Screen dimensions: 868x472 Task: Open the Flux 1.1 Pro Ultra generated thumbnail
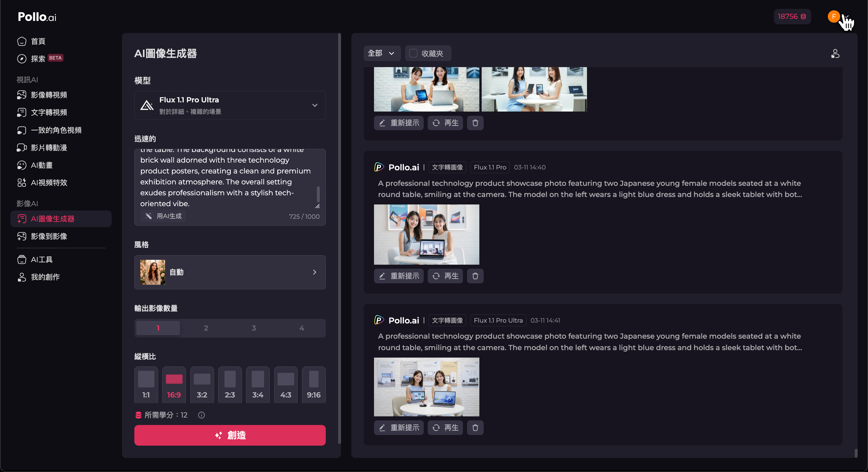(x=426, y=387)
